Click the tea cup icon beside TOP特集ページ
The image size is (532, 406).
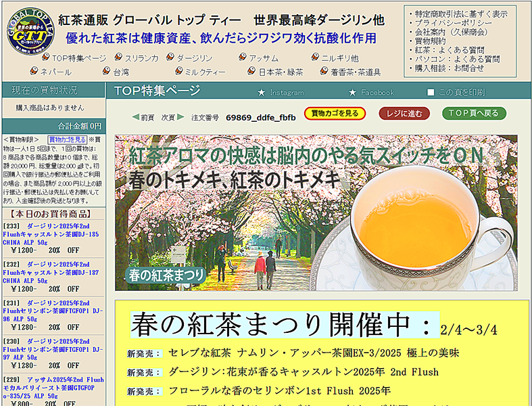46,57
